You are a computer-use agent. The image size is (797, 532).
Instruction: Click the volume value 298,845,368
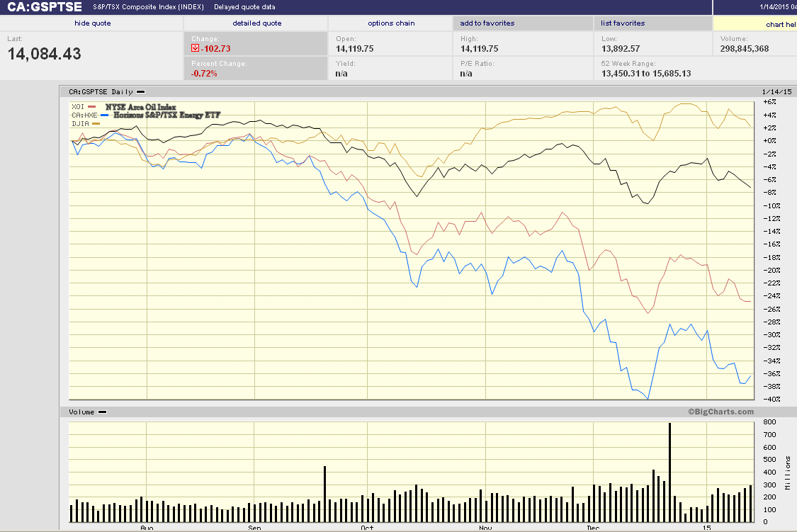point(744,49)
